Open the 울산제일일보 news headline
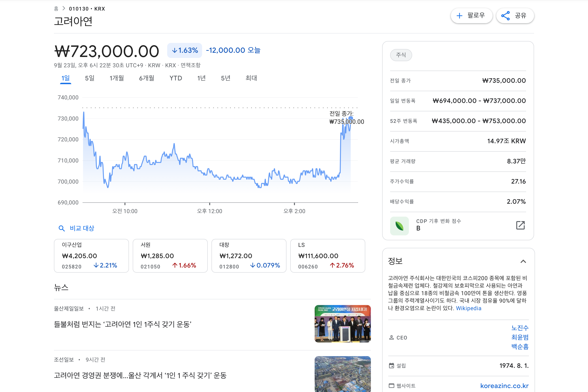 click(123, 324)
